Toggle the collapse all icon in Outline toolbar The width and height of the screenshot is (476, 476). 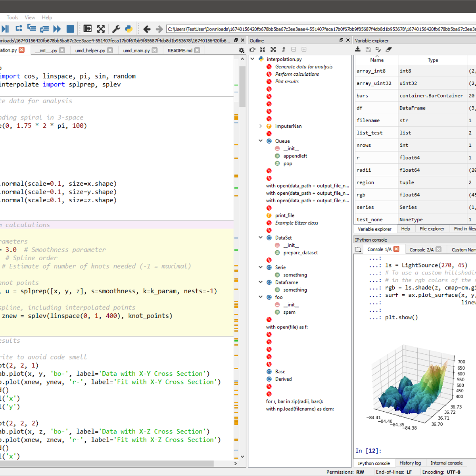point(263,49)
